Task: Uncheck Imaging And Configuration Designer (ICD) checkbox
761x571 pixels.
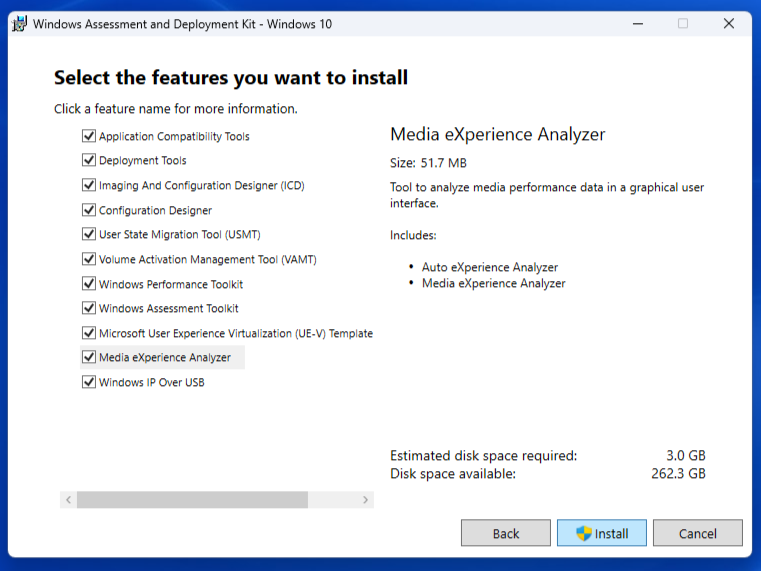Action: (x=89, y=185)
